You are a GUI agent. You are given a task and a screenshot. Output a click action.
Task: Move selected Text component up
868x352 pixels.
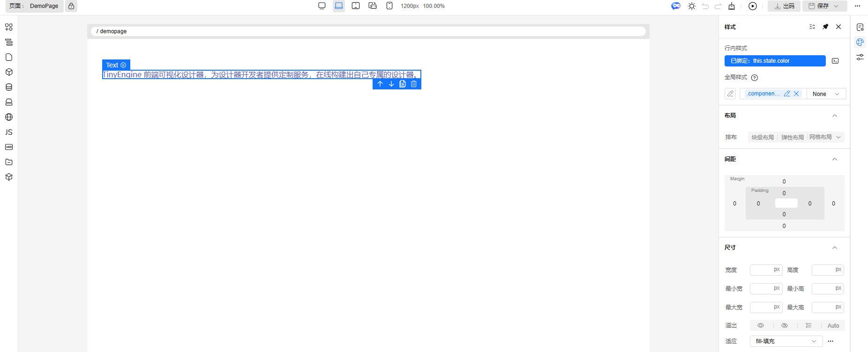coord(380,84)
